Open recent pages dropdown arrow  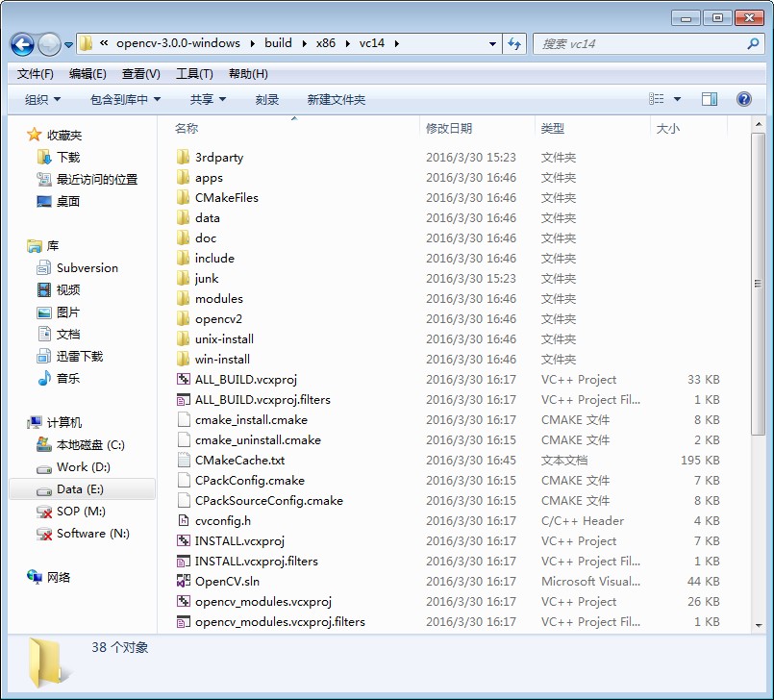coord(69,45)
